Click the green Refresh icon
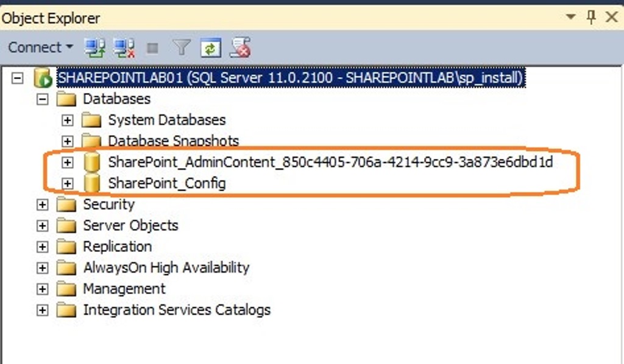The image size is (624, 364). 210,47
